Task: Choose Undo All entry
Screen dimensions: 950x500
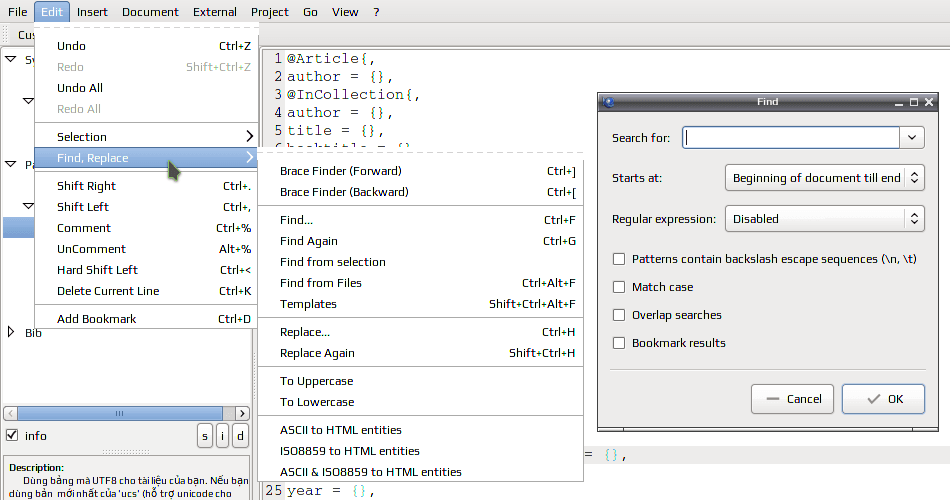Action: point(146,88)
